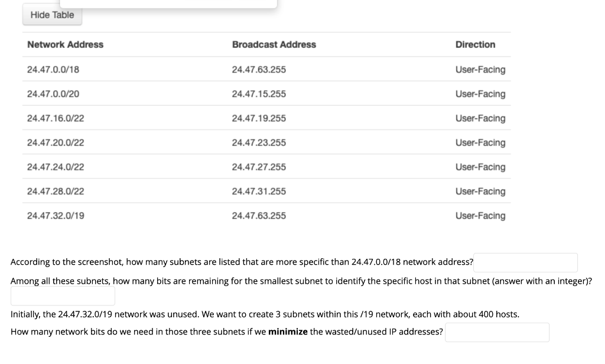Select the Broadcast Address column header
The image size is (605, 364).
274,44
